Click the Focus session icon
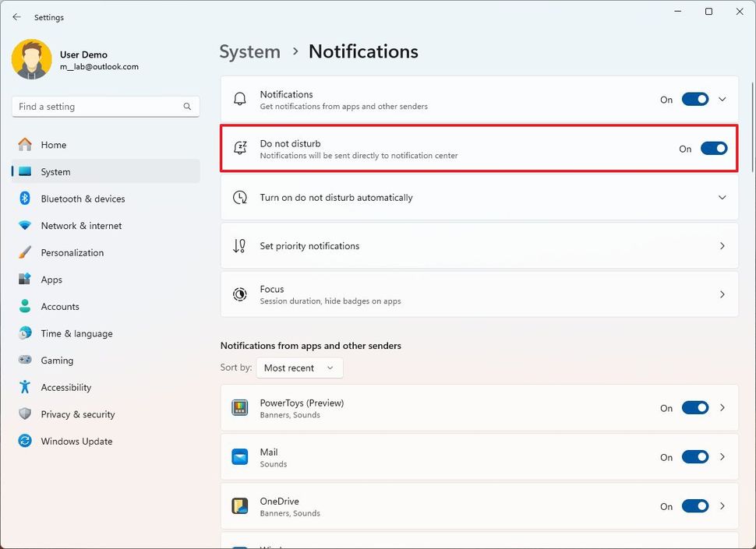Screen dimensions: 756x549 pyautogui.click(x=239, y=294)
